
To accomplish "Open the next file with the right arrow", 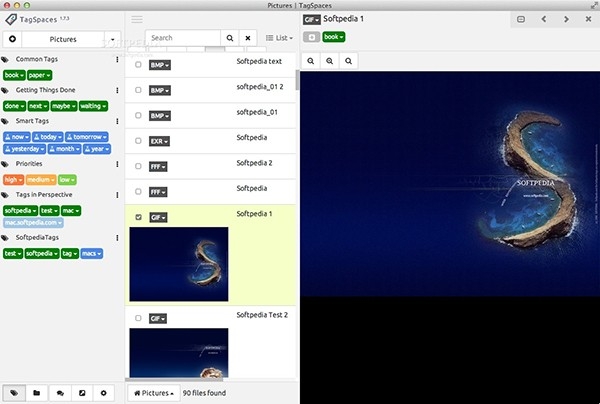I will tap(566, 19).
